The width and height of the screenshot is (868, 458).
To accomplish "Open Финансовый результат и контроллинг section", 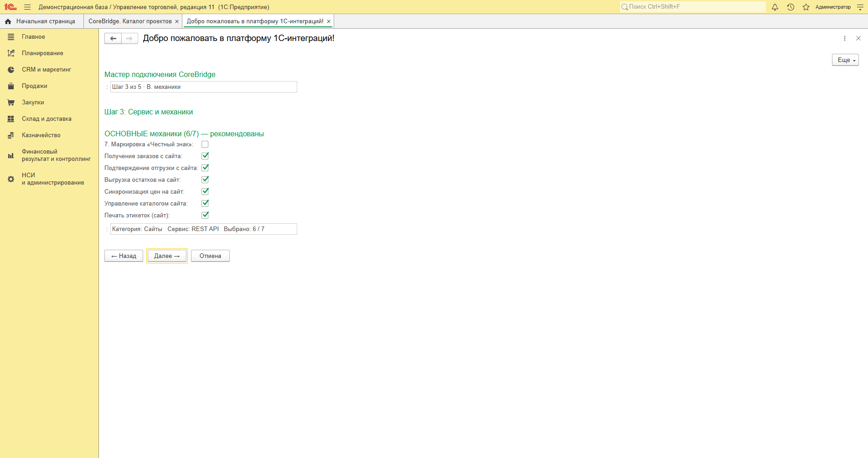I will pyautogui.click(x=56, y=155).
